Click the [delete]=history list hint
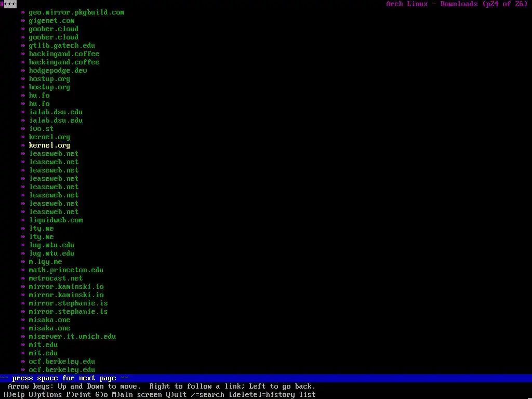532x399 pixels. (272, 395)
